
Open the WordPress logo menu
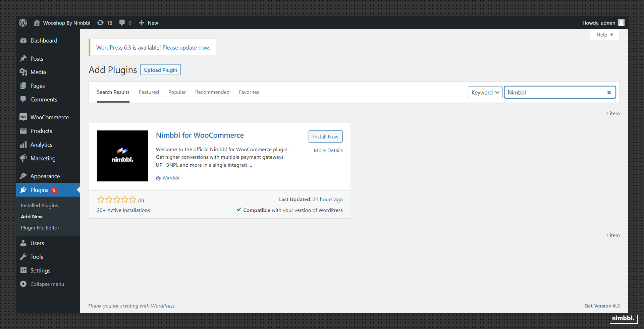click(22, 22)
